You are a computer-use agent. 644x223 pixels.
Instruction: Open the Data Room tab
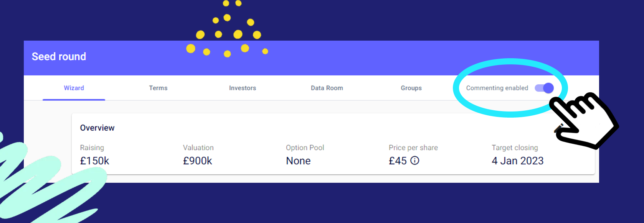[327, 88]
